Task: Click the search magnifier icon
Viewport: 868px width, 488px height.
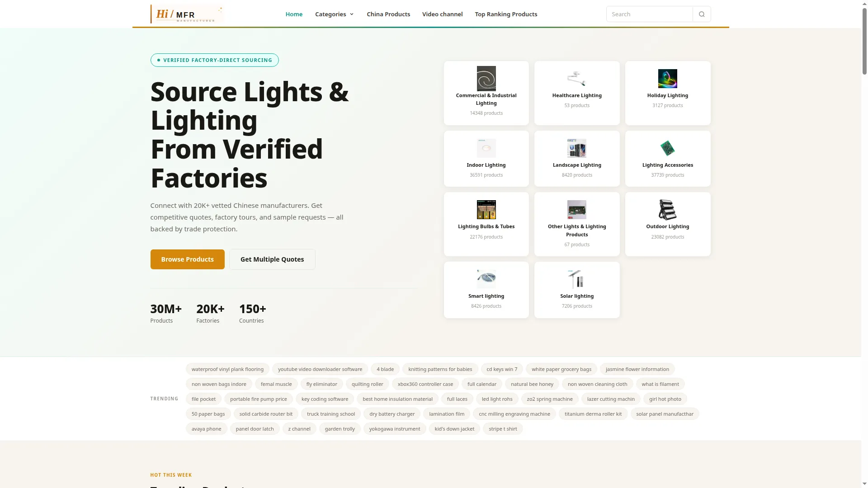Action: 702,14
